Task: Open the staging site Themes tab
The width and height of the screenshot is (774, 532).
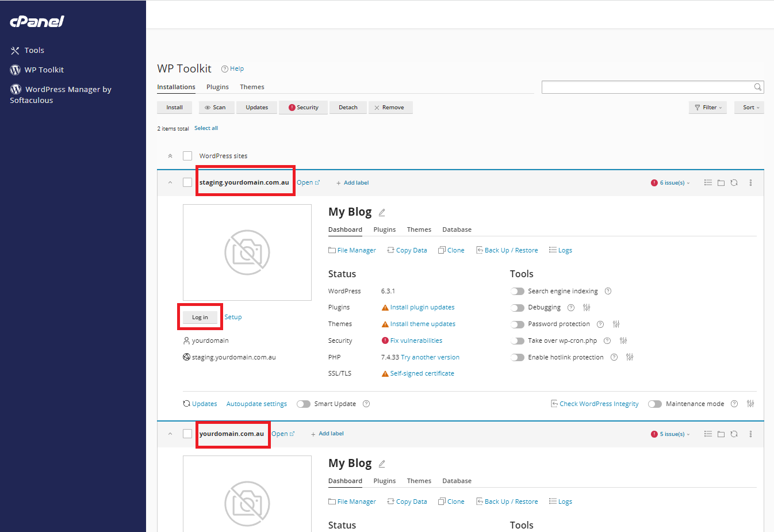Action: (x=419, y=229)
